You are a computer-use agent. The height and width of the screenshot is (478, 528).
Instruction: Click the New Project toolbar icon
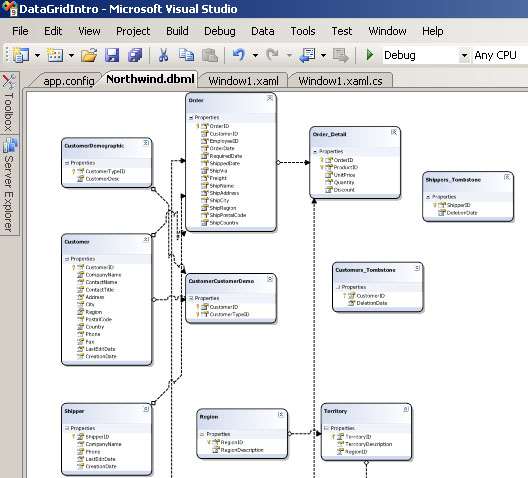pos(21,55)
